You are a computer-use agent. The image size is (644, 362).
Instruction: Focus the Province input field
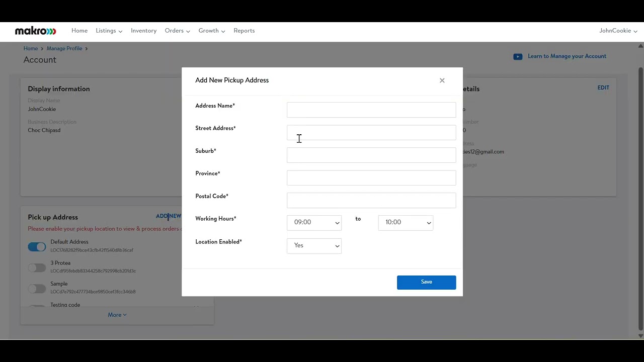[x=371, y=177]
